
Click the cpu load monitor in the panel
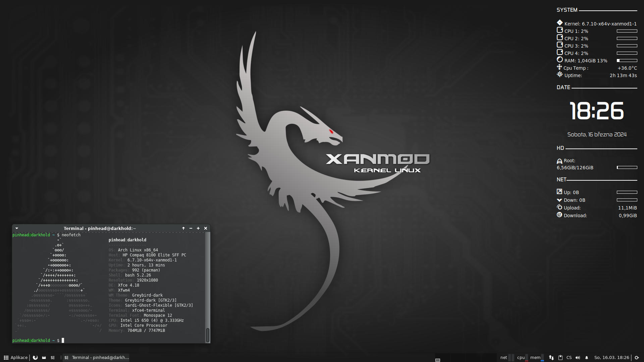coord(523,358)
